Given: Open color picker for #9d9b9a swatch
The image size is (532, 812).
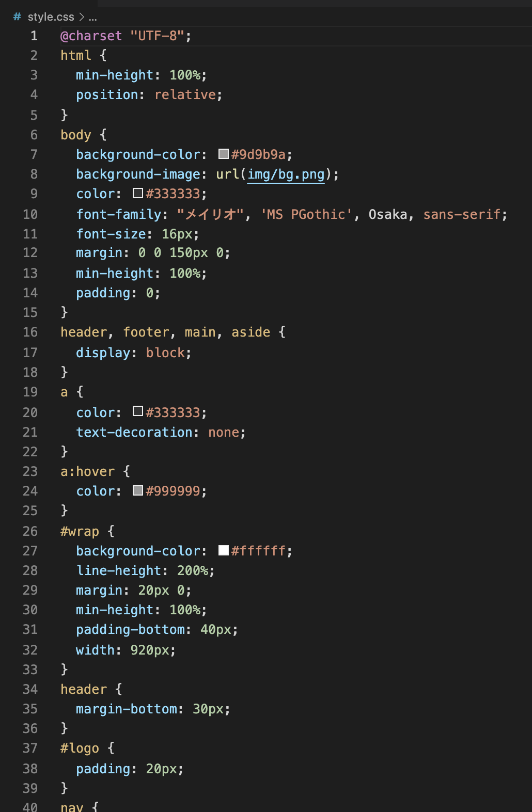Looking at the screenshot, I should pyautogui.click(x=224, y=154).
